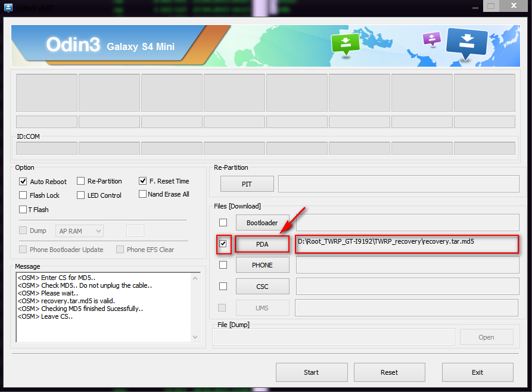Click the PIT button
Screen dimensions: 532x392
pyautogui.click(x=247, y=184)
